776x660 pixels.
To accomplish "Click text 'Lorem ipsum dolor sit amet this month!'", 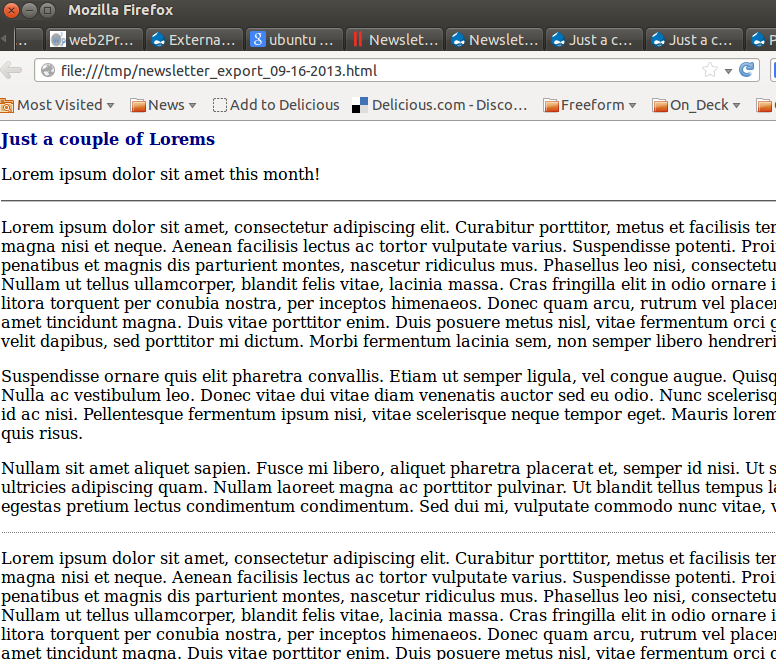I will coord(160,175).
